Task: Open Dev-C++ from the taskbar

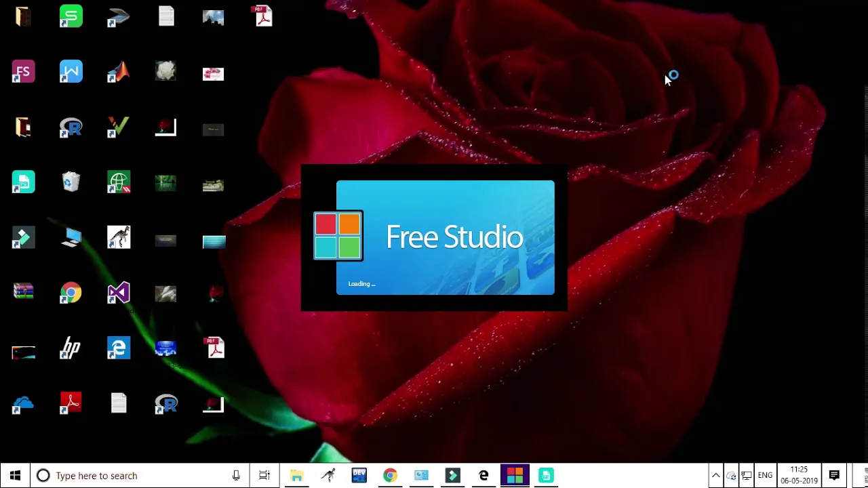Action: coord(359,476)
